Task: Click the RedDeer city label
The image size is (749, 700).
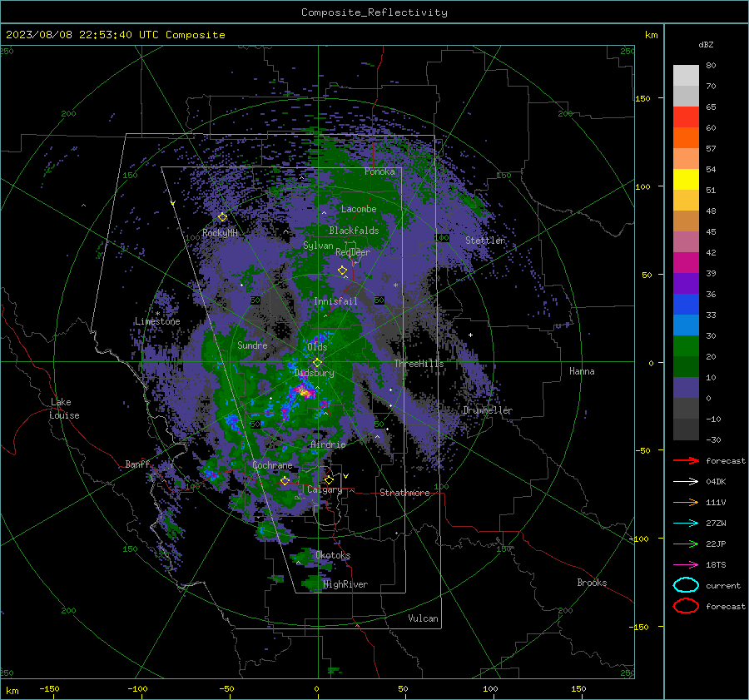Action: click(x=353, y=252)
